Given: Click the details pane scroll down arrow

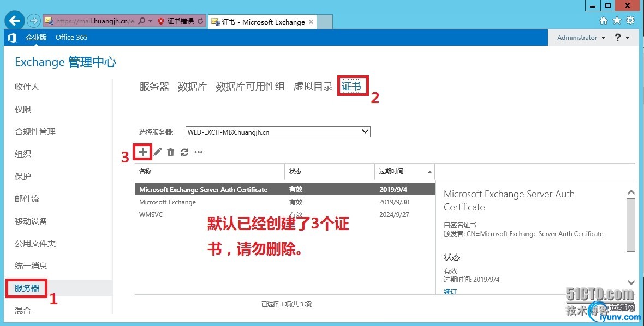Looking at the screenshot, I should [x=631, y=282].
